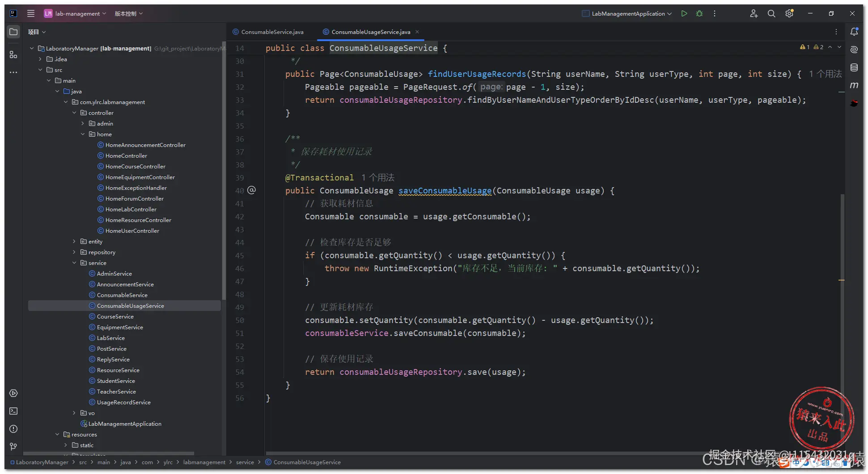Open the red bird plugin tool window

pos(854,103)
